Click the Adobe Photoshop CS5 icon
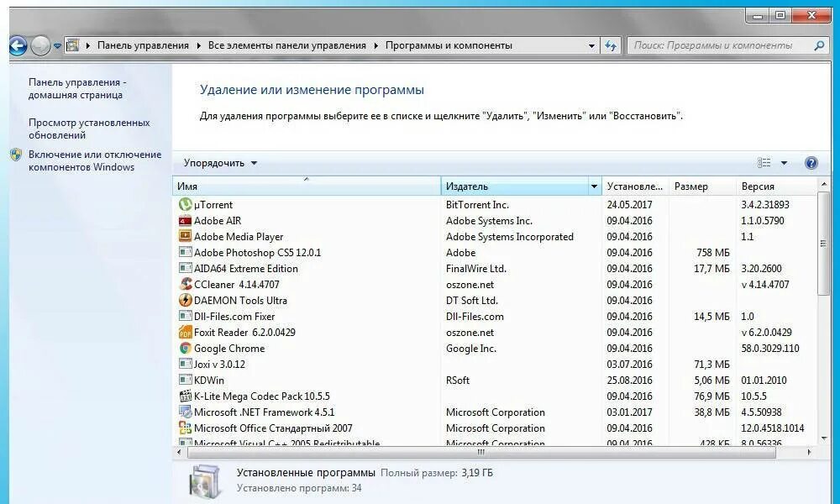Screen dimensions: 840x504 pyautogui.click(x=185, y=252)
